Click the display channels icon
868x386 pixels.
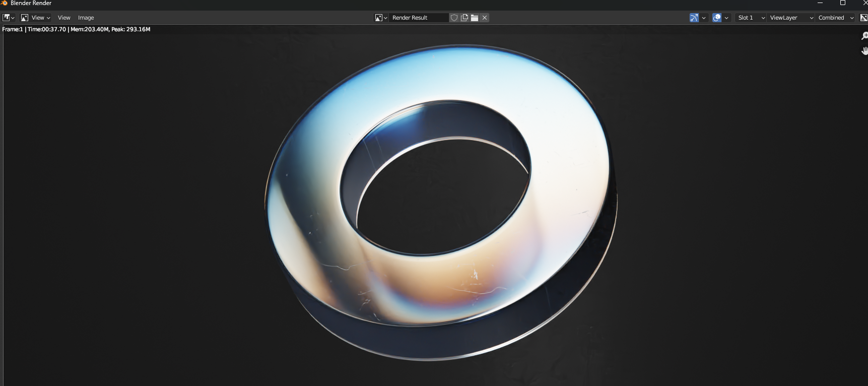tap(863, 18)
